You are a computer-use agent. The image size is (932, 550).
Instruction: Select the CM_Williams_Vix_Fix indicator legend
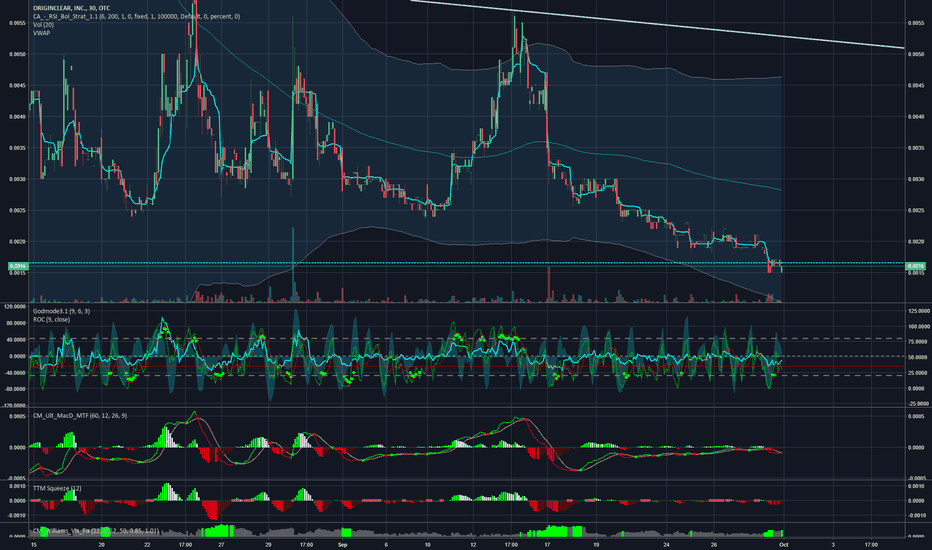96,530
